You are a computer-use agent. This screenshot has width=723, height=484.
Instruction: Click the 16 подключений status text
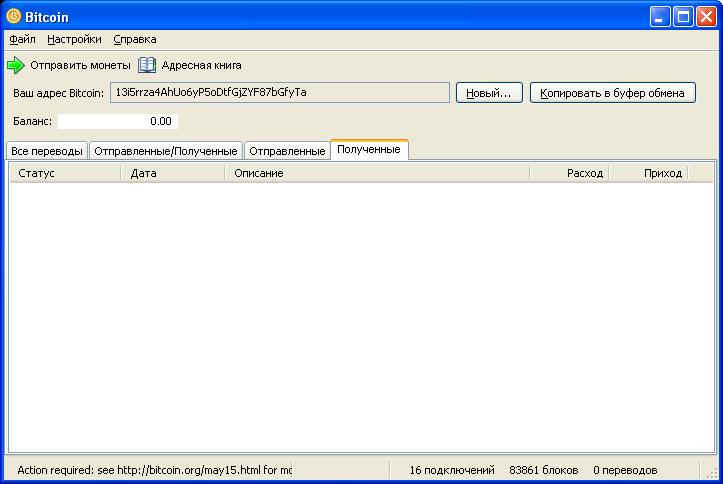[452, 470]
